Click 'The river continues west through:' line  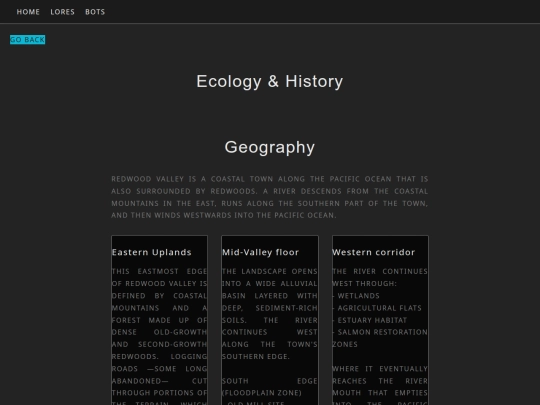[380, 277]
